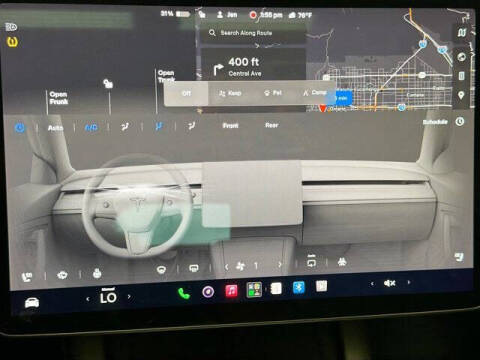Image resolution: width=480 pixels, height=360 pixels.
Task: Raise driver temperature with right arrow
Action: [129, 296]
